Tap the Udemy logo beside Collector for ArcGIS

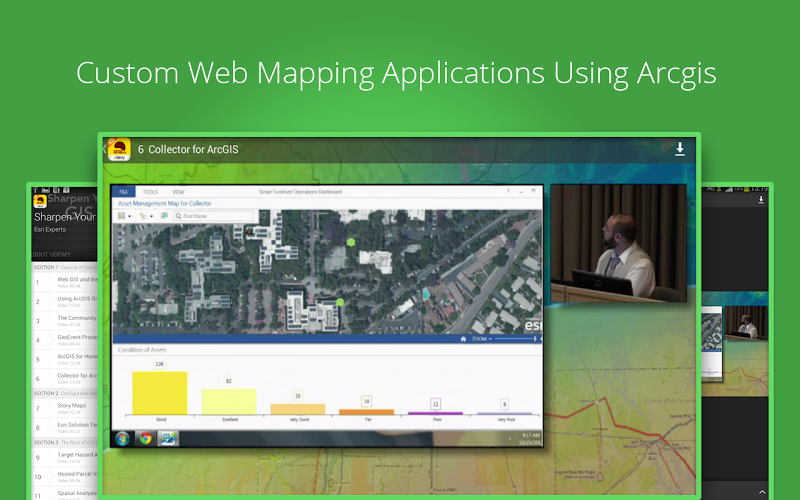(x=119, y=149)
